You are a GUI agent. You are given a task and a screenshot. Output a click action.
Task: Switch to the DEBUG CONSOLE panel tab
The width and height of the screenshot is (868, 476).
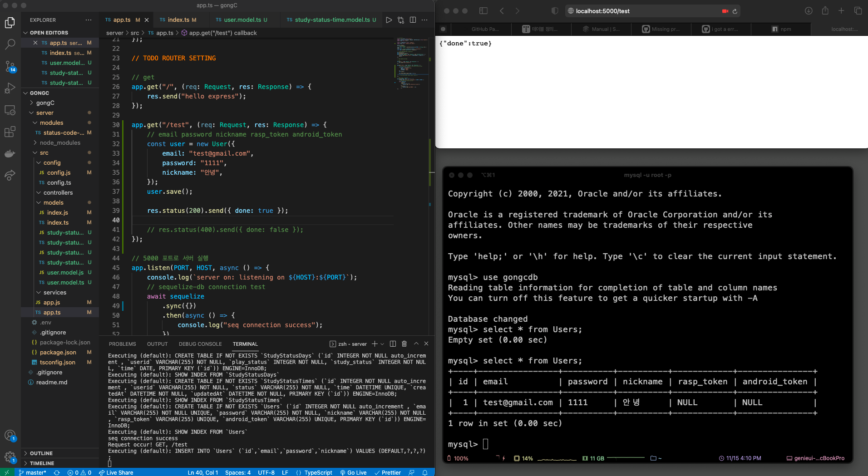pyautogui.click(x=200, y=344)
